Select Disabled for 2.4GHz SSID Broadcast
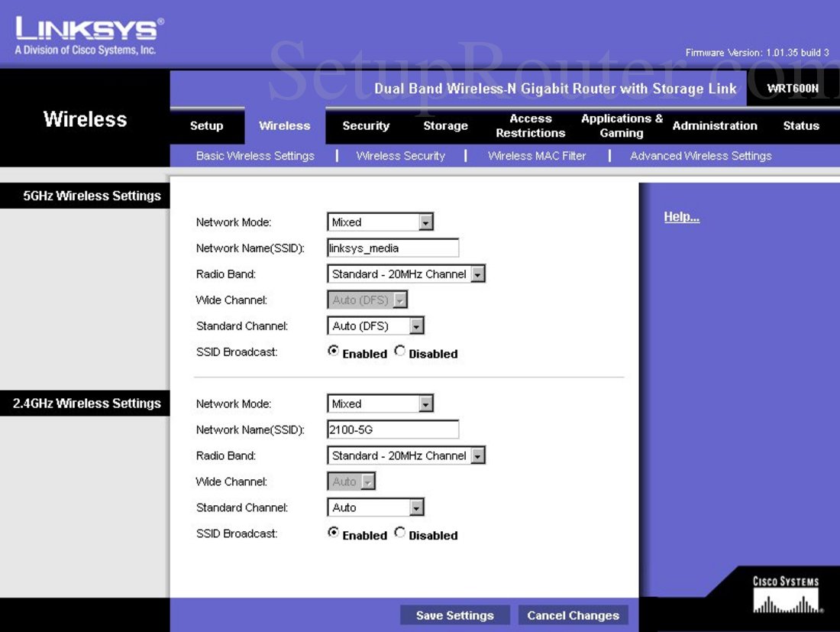 pos(399,532)
